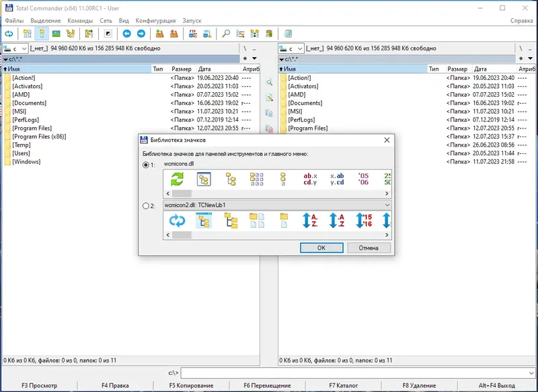Select radio button 2 for wcmicon2.dll
This screenshot has width=538, height=392.
146,206
